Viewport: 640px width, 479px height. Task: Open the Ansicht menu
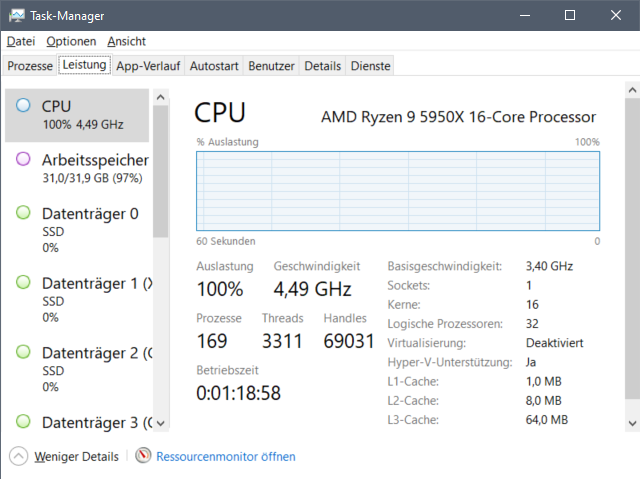(126, 41)
